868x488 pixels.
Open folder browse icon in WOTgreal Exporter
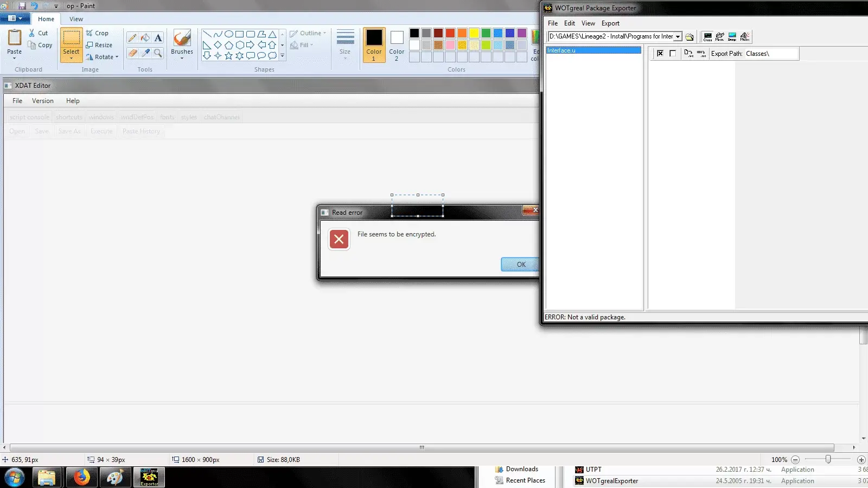pos(690,37)
